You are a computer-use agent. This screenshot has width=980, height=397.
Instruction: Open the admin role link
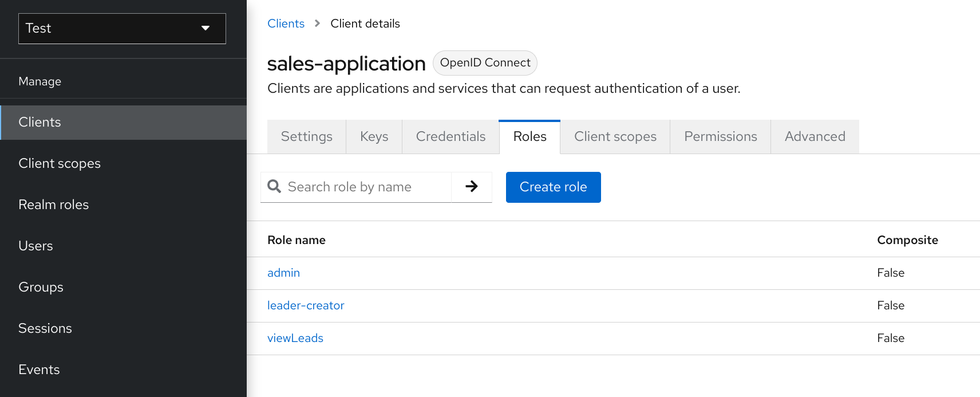pyautogui.click(x=283, y=273)
